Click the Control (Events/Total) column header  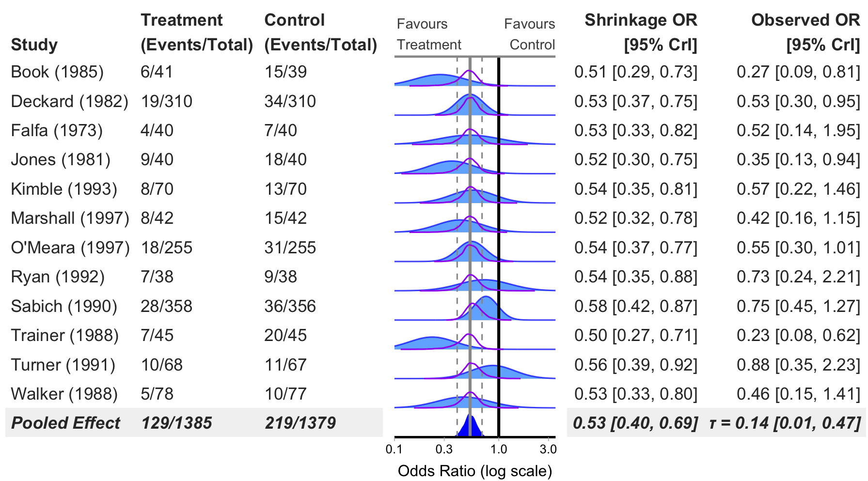click(x=320, y=32)
